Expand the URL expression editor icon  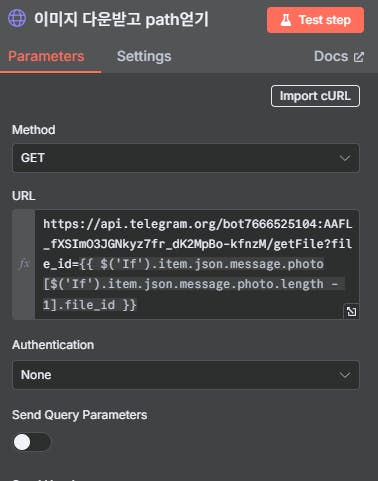click(x=351, y=312)
